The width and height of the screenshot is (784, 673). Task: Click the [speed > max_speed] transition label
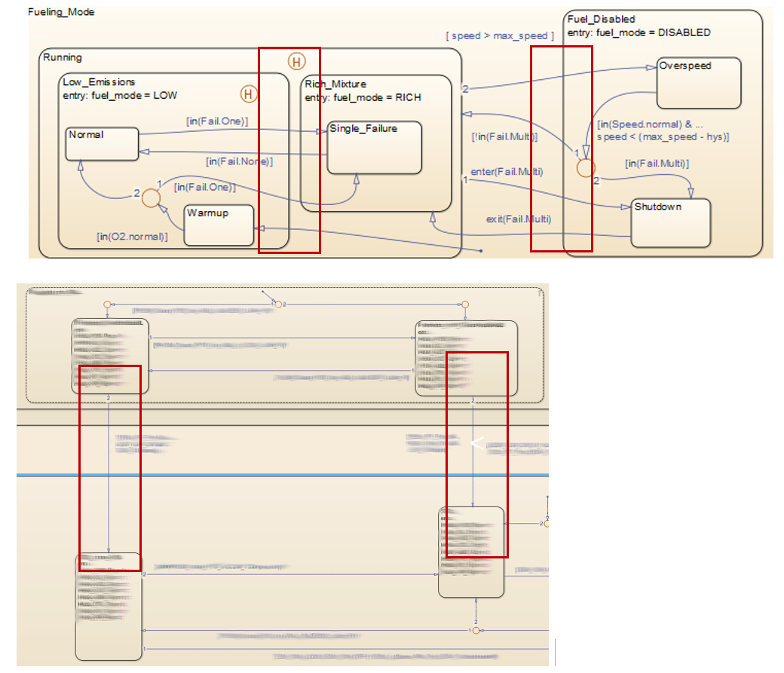point(500,36)
